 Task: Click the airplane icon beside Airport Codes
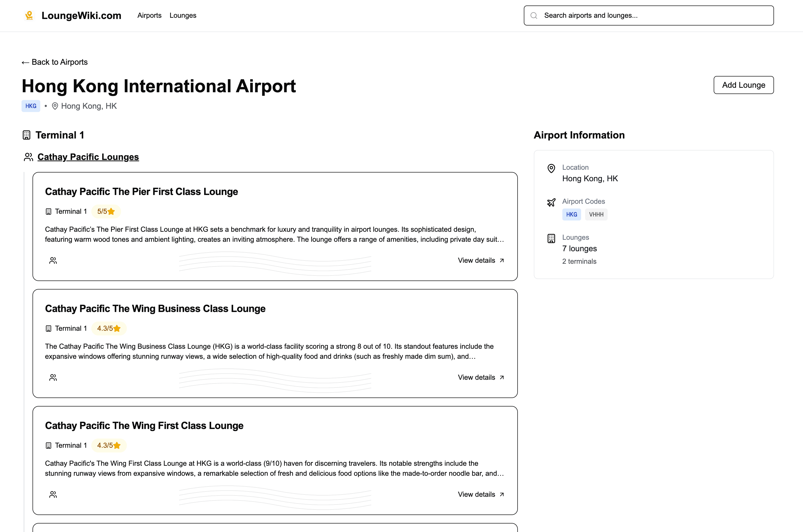pyautogui.click(x=552, y=202)
